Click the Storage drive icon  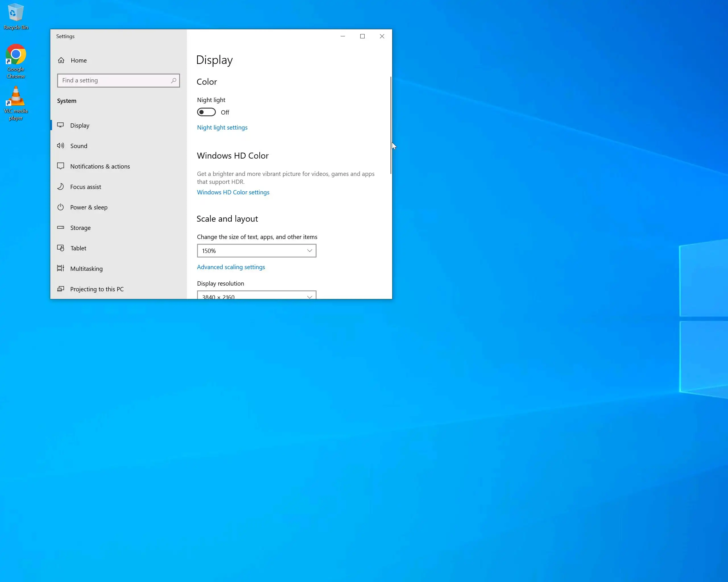[61, 227]
